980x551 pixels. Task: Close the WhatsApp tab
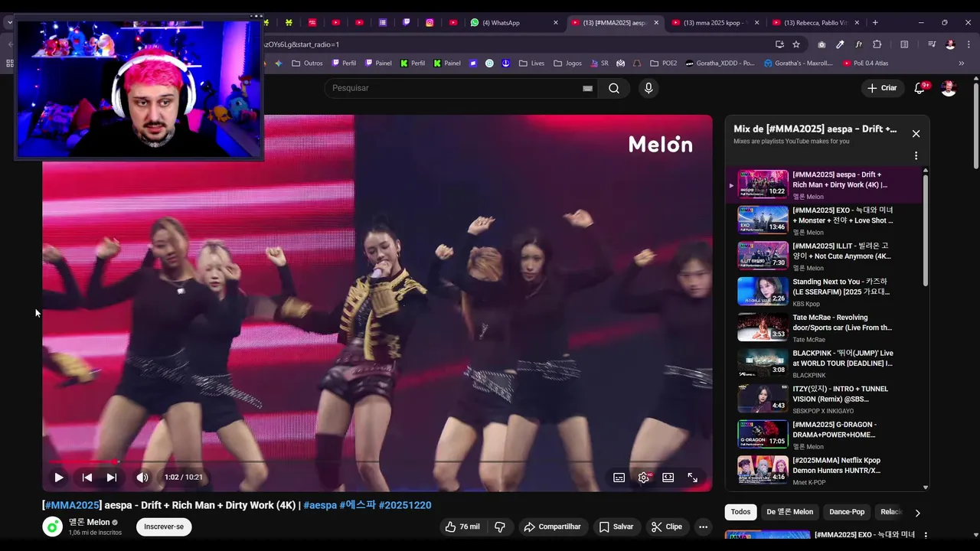556,23
